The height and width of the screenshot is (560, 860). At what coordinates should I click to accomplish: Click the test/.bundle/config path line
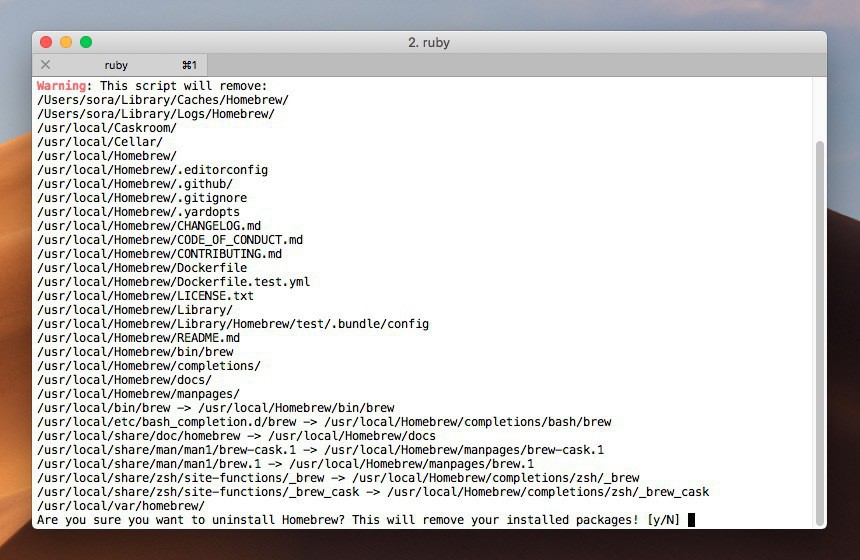233,324
